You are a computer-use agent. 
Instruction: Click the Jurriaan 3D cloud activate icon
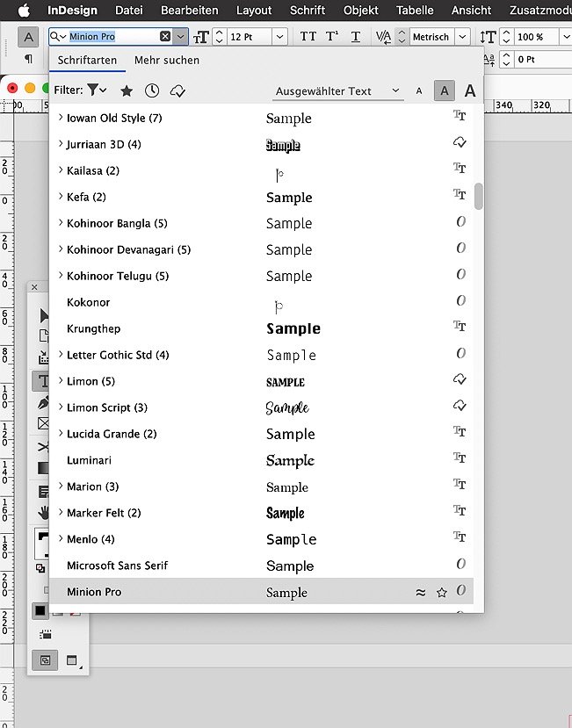[460, 142]
